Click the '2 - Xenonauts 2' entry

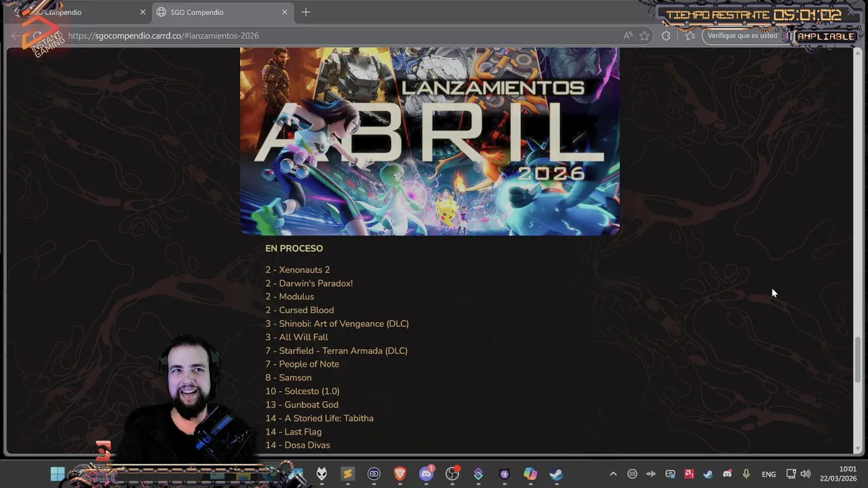pyautogui.click(x=298, y=270)
